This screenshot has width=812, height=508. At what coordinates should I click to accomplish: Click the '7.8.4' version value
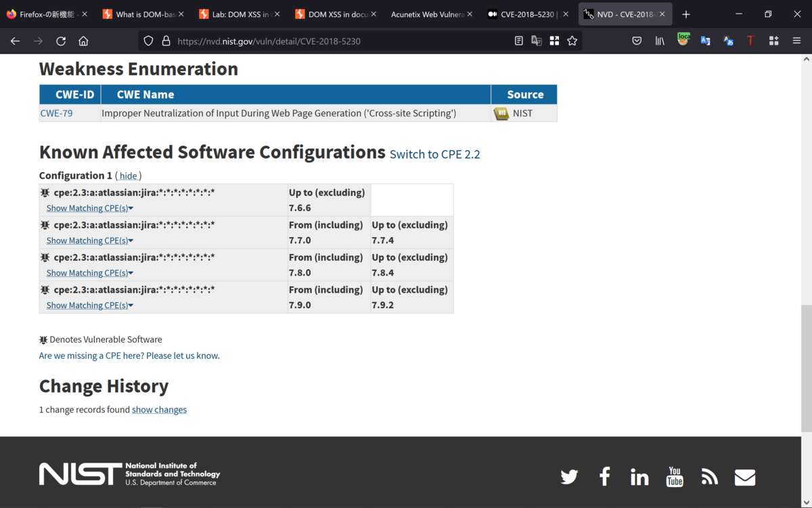coord(382,273)
